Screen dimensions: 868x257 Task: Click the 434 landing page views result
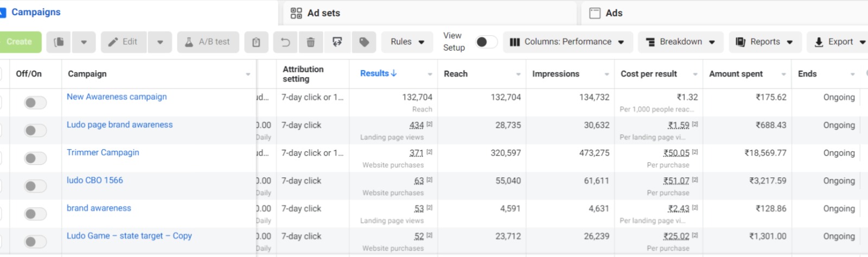tap(417, 125)
